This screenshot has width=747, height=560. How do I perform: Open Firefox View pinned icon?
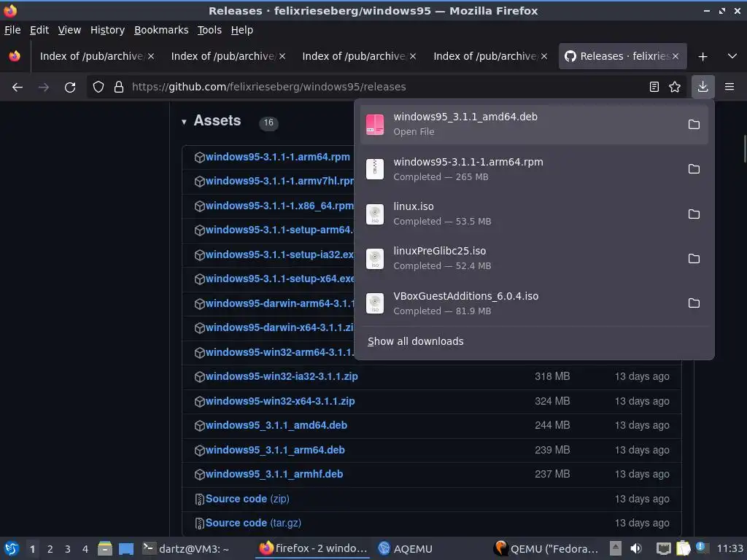pos(15,56)
